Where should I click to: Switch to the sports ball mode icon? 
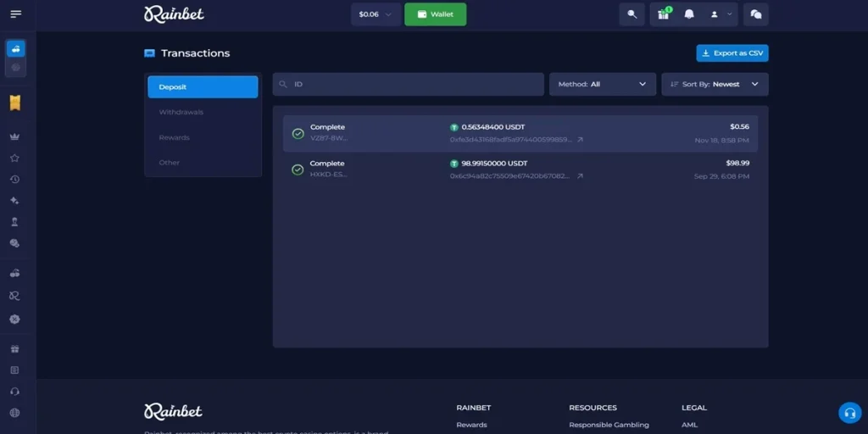tap(15, 67)
